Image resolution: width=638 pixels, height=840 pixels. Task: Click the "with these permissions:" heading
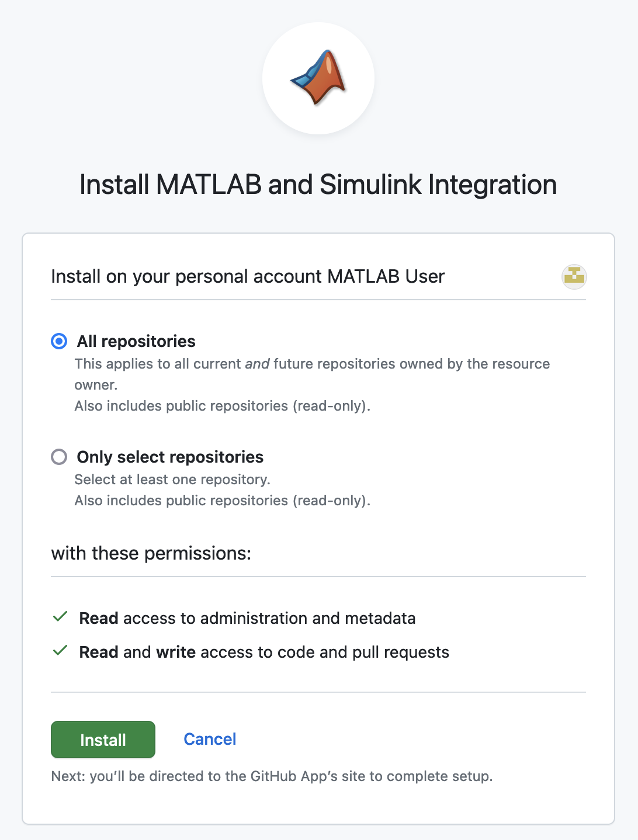[151, 553]
